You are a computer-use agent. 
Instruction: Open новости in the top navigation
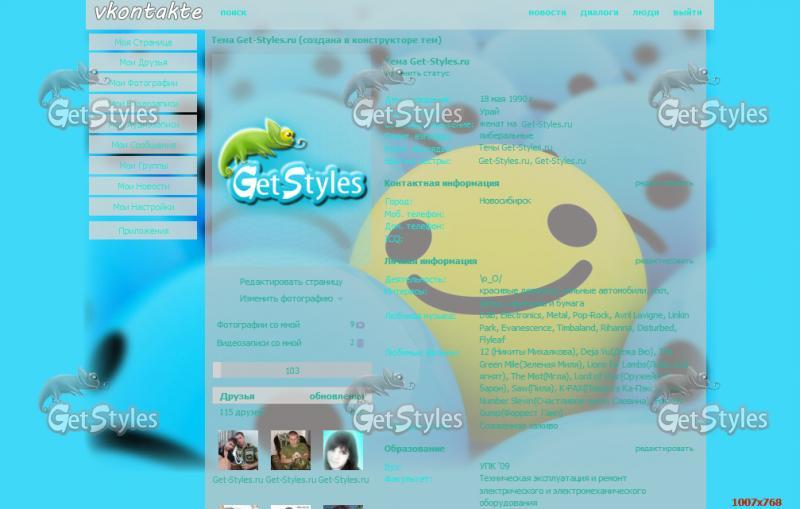(547, 12)
